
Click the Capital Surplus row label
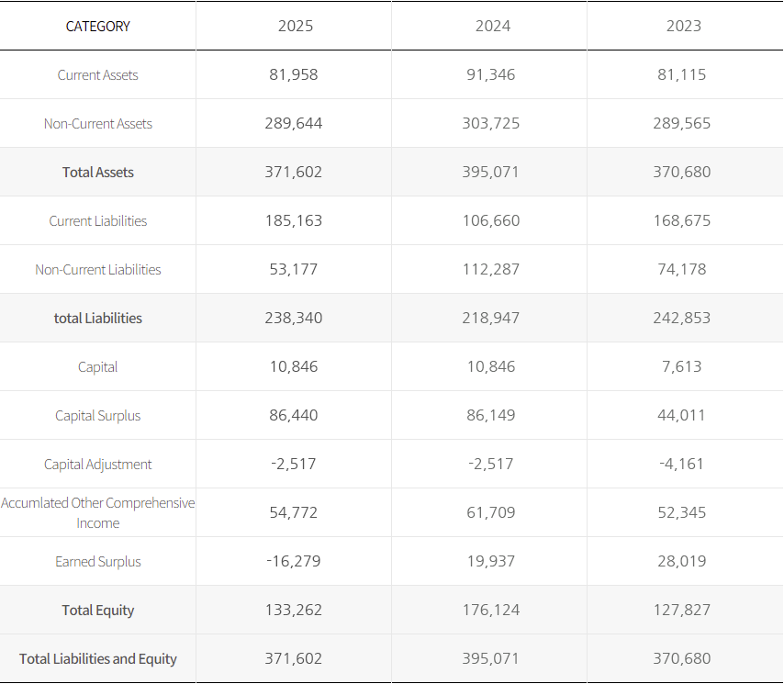(98, 416)
